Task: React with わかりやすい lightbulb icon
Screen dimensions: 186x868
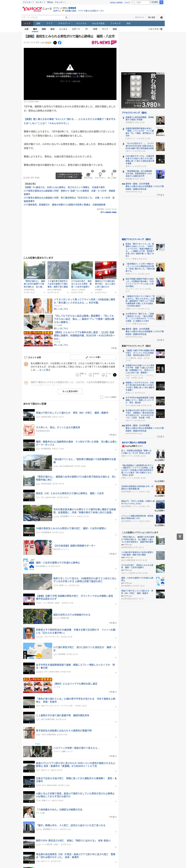Action: click(100, 175)
